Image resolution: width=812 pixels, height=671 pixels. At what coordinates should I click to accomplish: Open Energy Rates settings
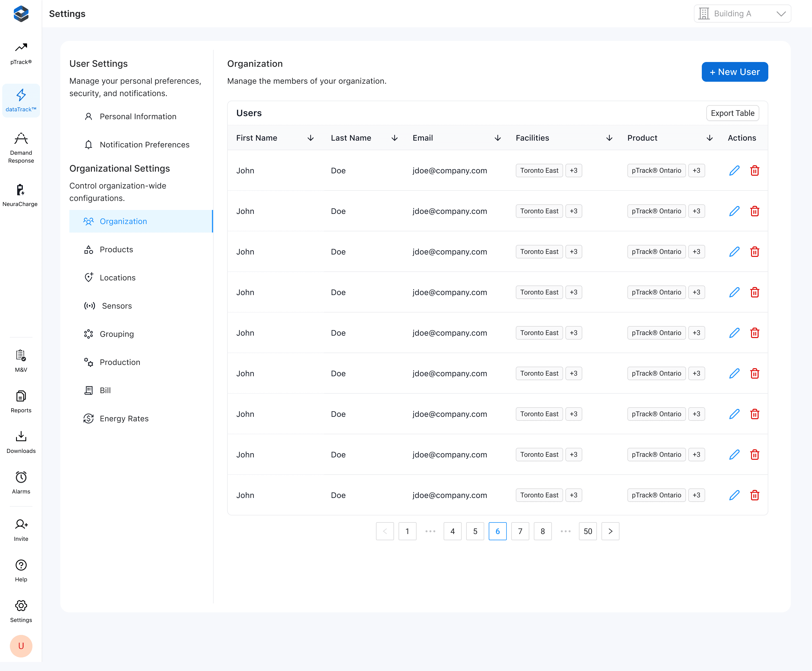[124, 418]
